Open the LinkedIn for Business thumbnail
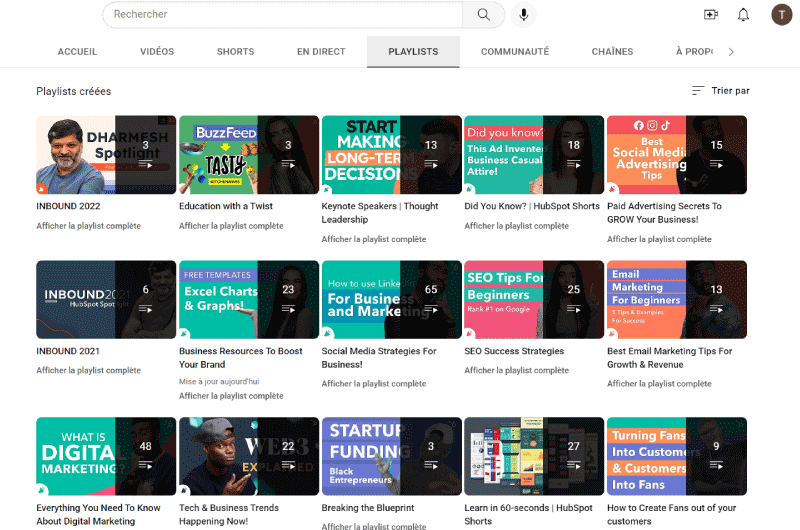This screenshot has width=800, height=530. point(392,300)
